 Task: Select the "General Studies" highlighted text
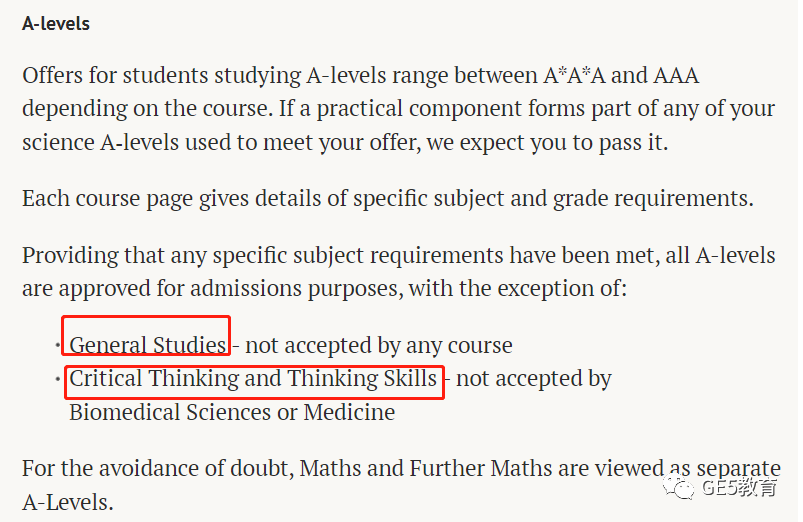coord(147,345)
